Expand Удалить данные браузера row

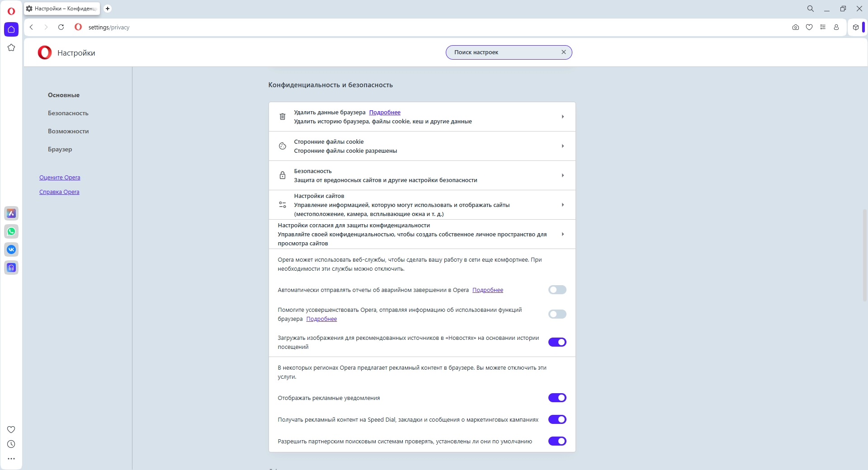422,117
